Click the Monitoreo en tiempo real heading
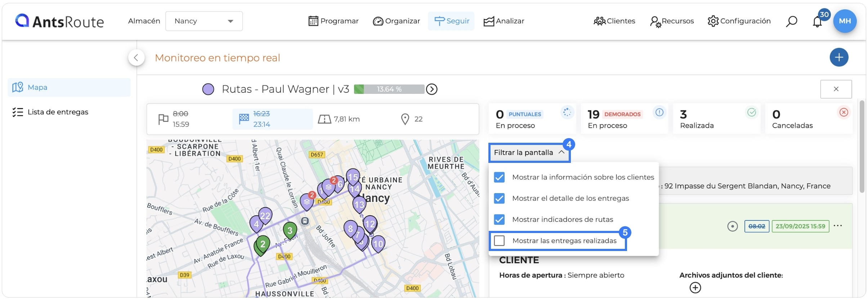Screen dimensions: 868x301 point(218,58)
